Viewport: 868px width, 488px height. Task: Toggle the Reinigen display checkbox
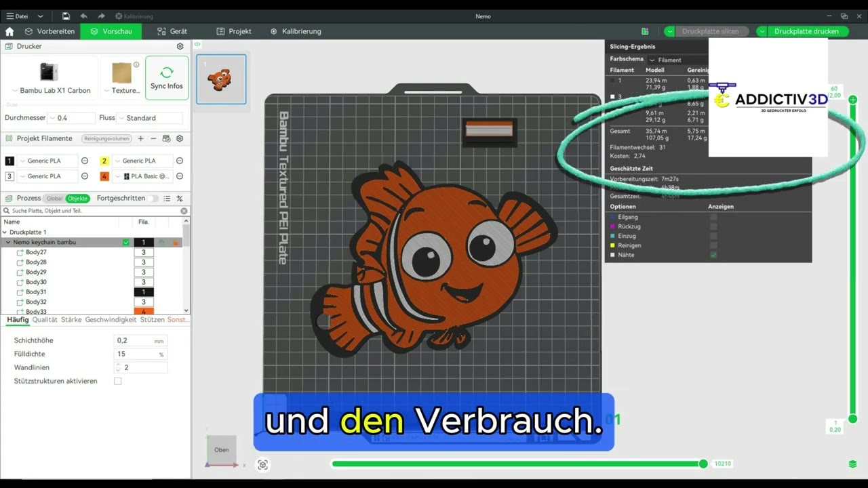click(x=713, y=245)
